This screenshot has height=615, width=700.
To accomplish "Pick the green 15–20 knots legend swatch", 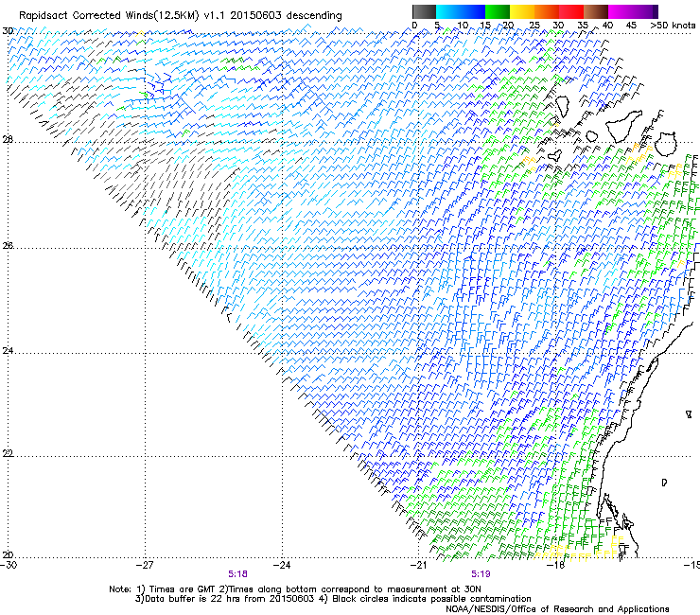I will coord(498,11).
